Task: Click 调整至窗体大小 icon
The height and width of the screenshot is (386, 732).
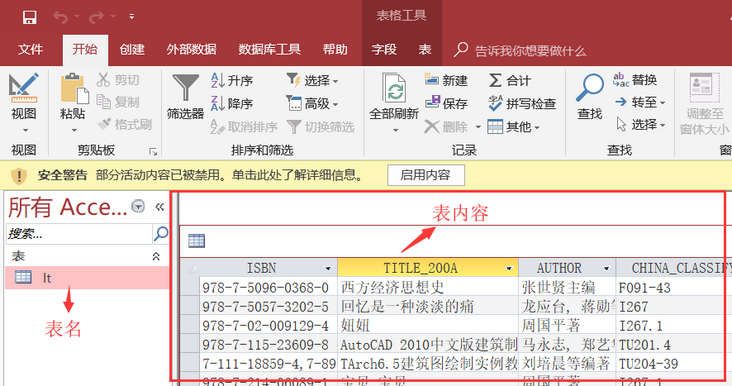Action: point(704,88)
